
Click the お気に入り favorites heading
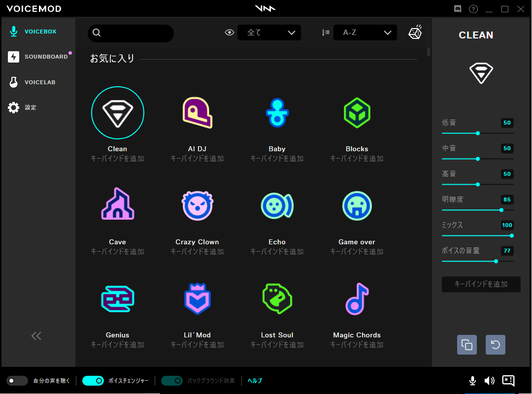tap(112, 59)
